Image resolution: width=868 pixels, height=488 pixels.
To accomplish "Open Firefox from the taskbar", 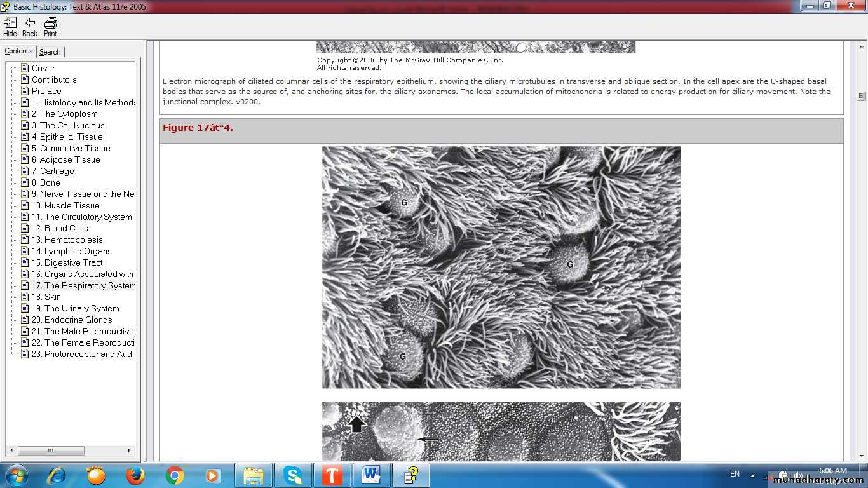I will click(135, 475).
